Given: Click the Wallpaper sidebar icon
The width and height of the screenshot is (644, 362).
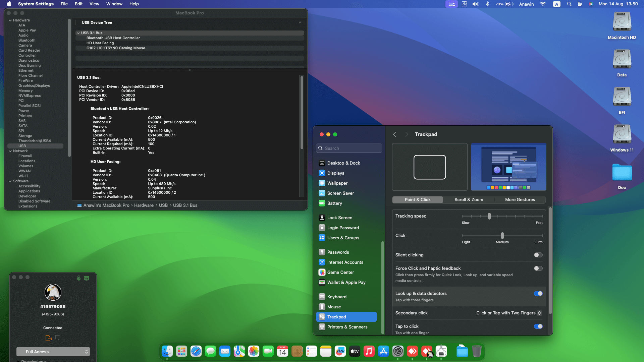Looking at the screenshot, I should click(x=322, y=183).
